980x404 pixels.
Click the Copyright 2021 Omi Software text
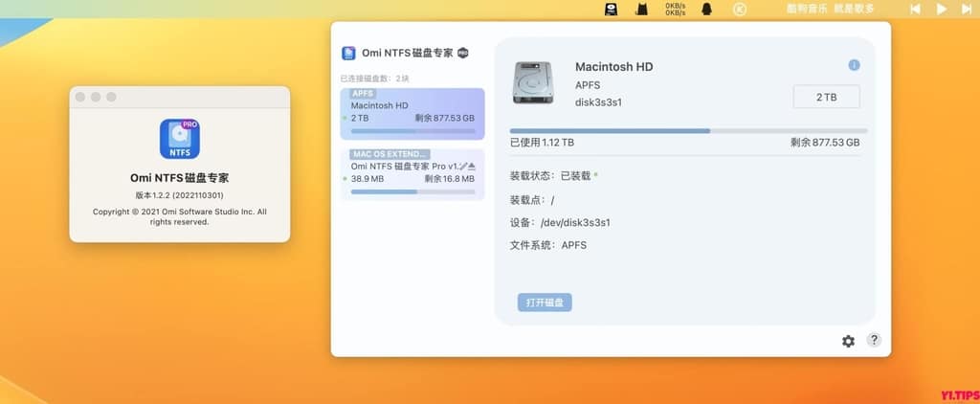click(179, 216)
